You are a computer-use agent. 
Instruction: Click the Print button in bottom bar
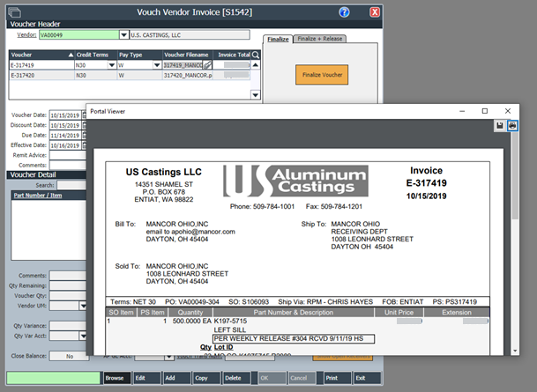[338, 378]
